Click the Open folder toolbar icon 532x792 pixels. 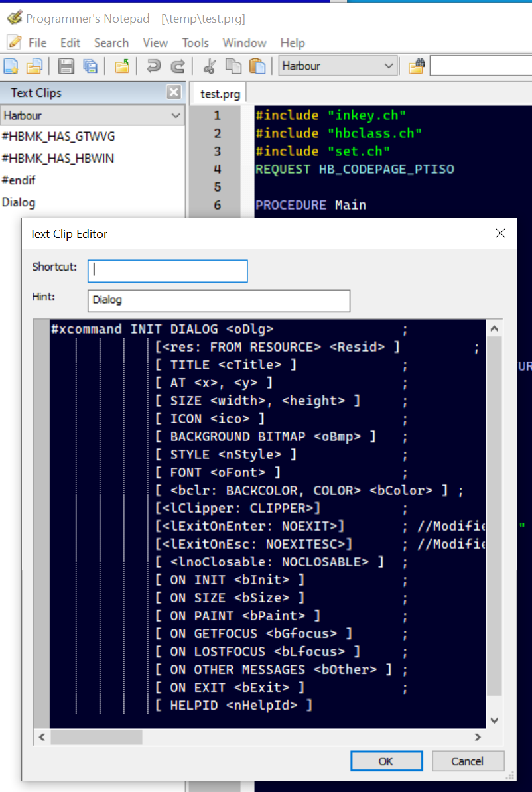(x=122, y=66)
